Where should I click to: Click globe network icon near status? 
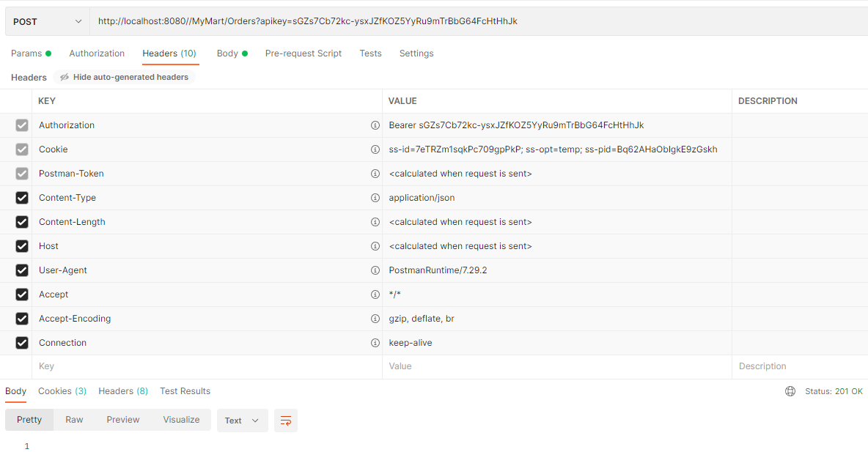point(790,391)
